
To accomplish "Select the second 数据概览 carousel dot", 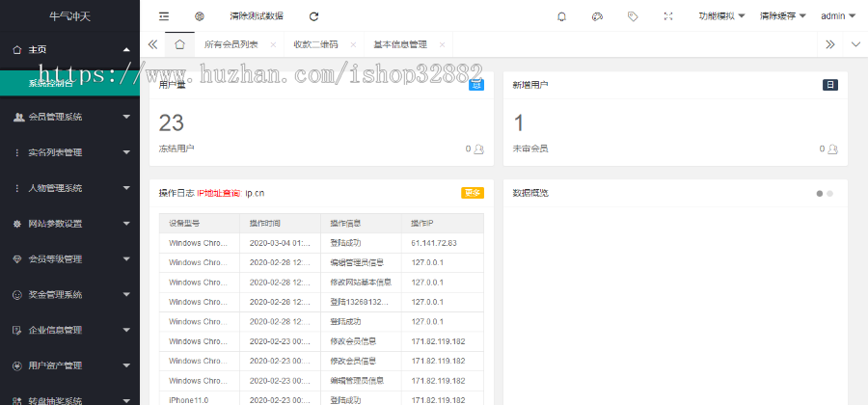I will click(829, 194).
